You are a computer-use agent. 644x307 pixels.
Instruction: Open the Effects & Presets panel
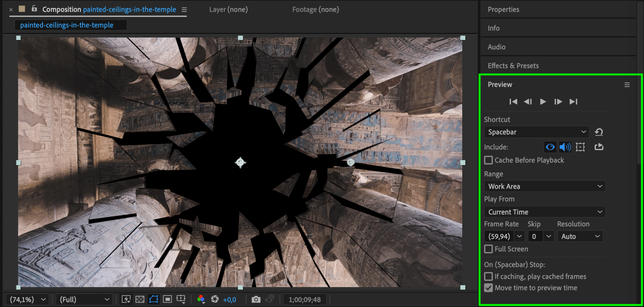pyautogui.click(x=513, y=66)
